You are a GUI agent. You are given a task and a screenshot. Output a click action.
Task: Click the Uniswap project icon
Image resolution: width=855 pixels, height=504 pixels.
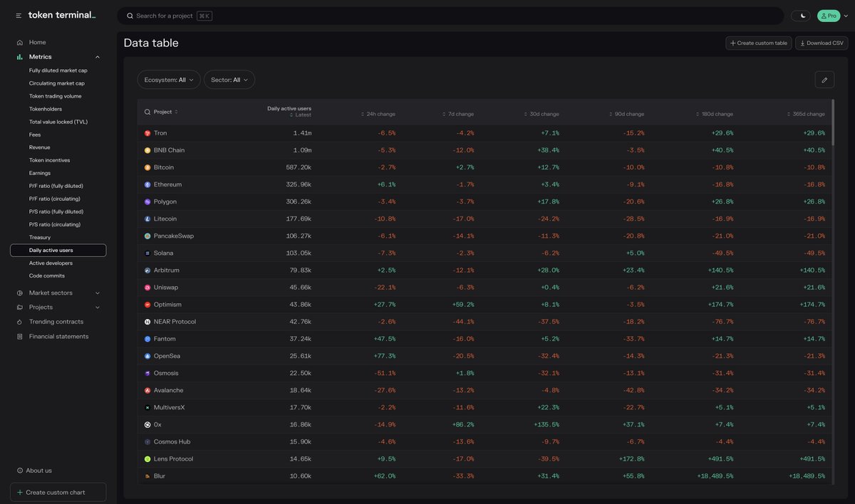(147, 288)
